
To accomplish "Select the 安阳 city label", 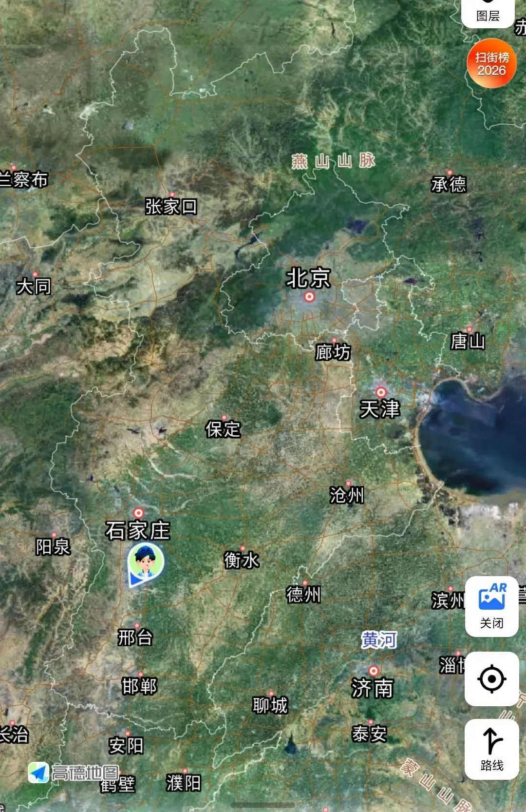I will click(126, 745).
